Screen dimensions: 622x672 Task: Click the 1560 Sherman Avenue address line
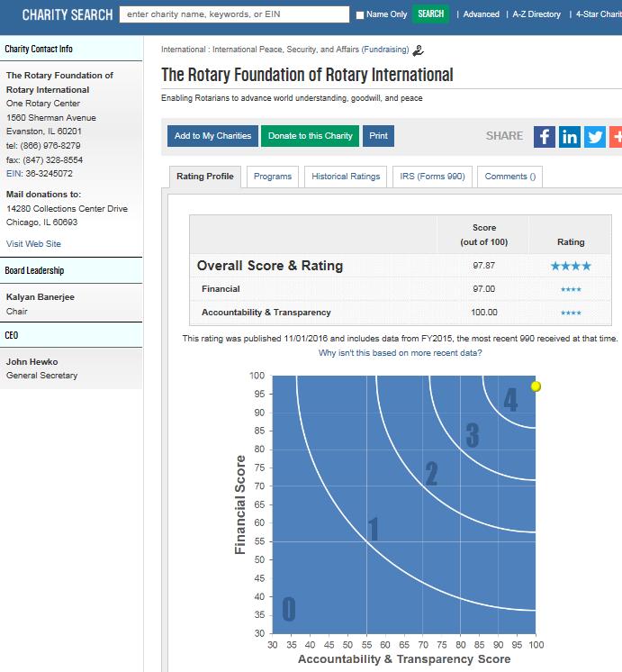click(51, 118)
